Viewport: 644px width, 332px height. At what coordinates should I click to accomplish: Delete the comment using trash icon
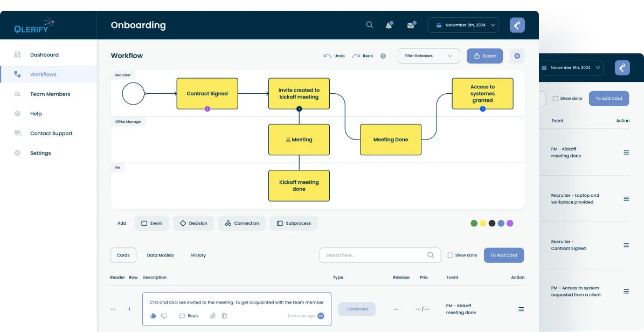click(224, 316)
